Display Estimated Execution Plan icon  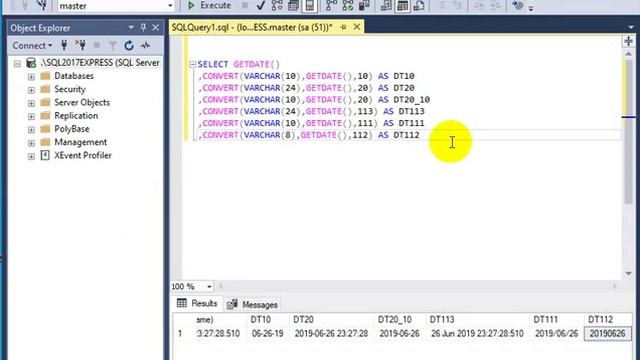277,6
